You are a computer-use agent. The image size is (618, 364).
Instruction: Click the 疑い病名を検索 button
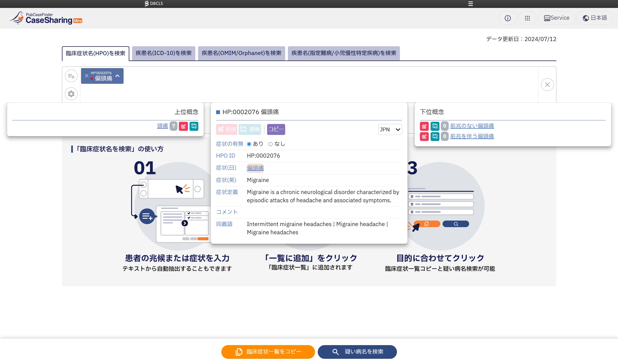pos(357,352)
